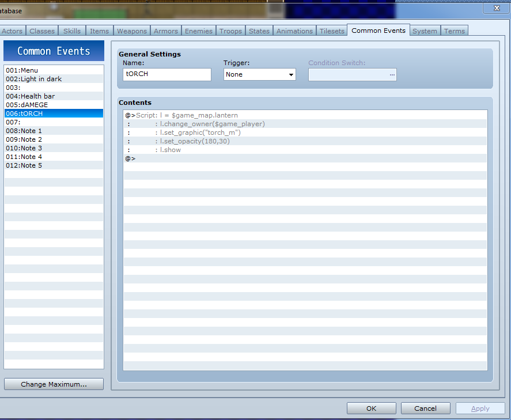Select common event 011:Note 4
This screenshot has height=420, width=511.
[x=54, y=156]
